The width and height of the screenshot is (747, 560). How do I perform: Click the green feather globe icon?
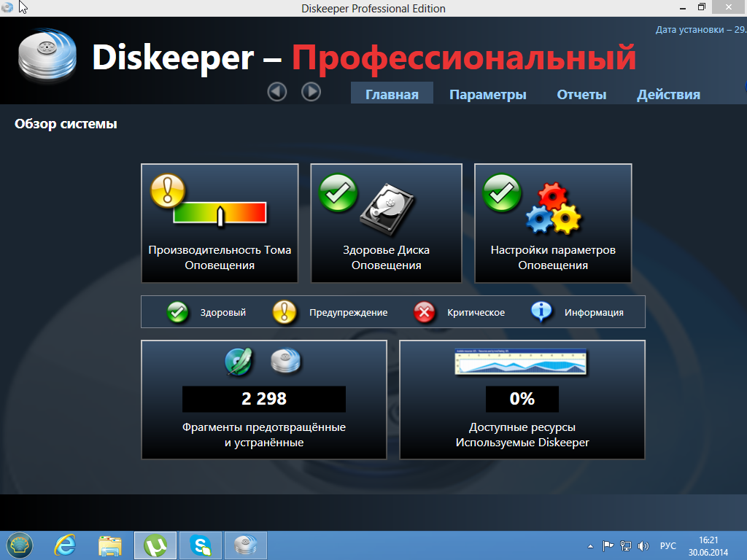239,362
